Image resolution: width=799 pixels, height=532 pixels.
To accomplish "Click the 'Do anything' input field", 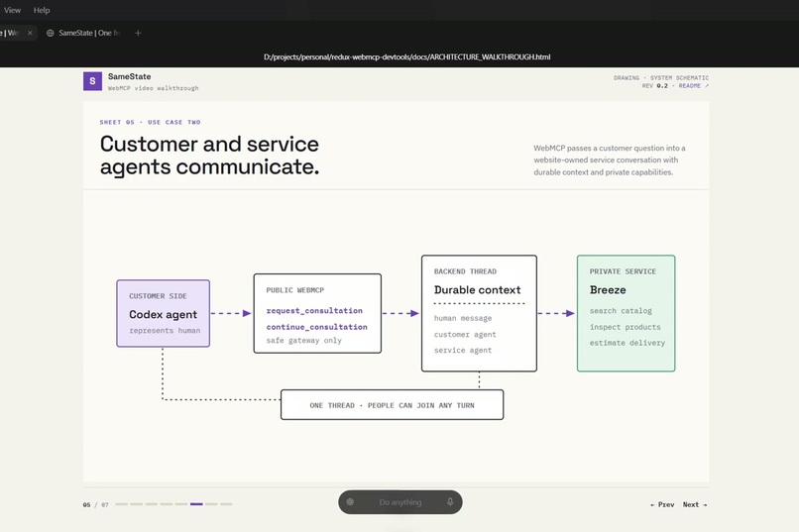I will click(400, 502).
